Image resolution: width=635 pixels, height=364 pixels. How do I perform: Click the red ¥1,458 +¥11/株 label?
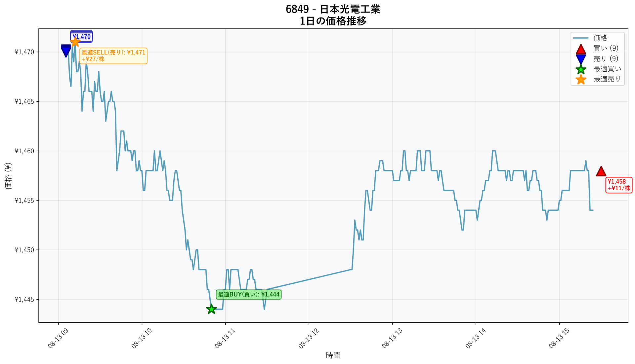point(619,185)
